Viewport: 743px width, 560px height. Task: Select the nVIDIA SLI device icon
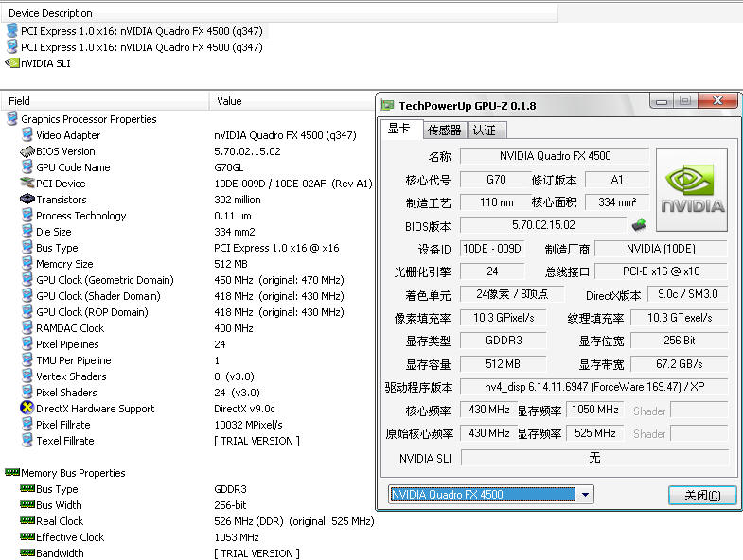[x=12, y=63]
